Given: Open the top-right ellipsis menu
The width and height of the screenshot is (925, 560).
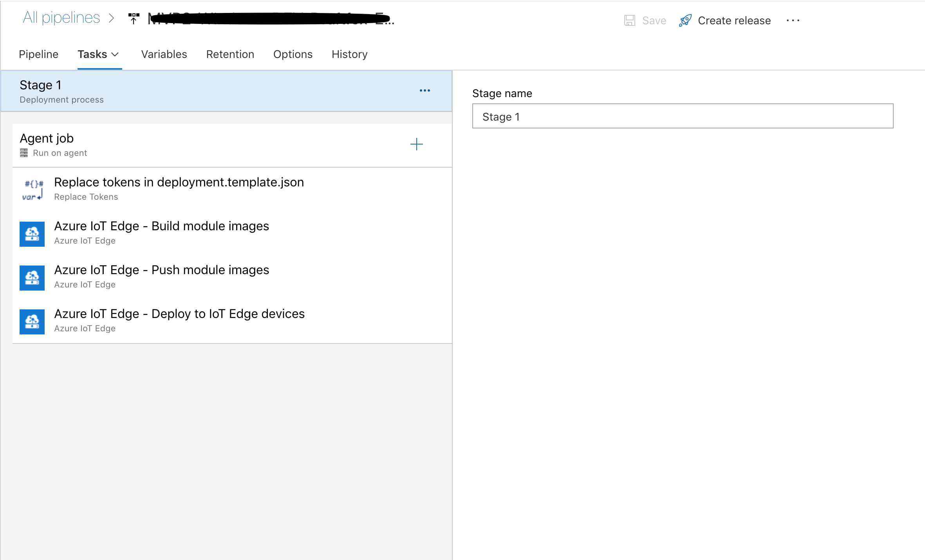Looking at the screenshot, I should (x=793, y=21).
